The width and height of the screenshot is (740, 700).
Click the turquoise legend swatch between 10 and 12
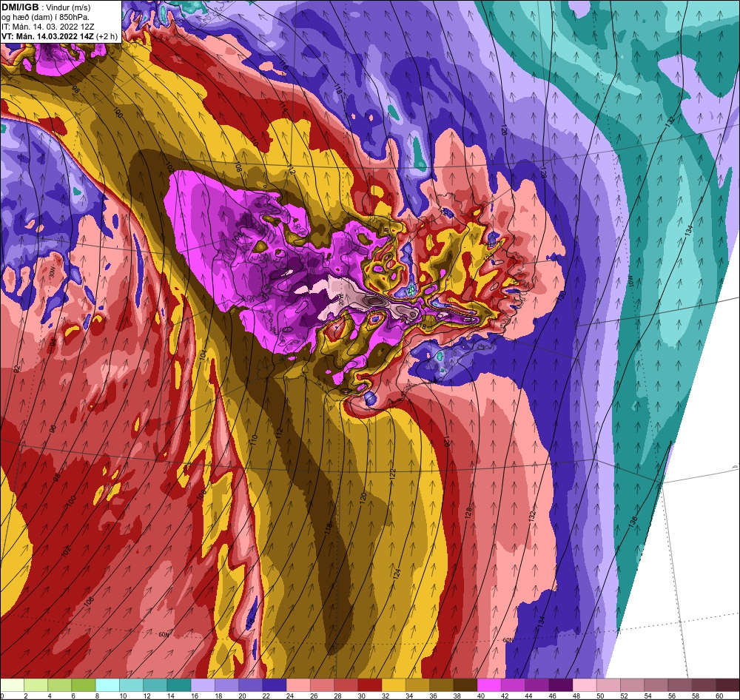[x=131, y=685]
